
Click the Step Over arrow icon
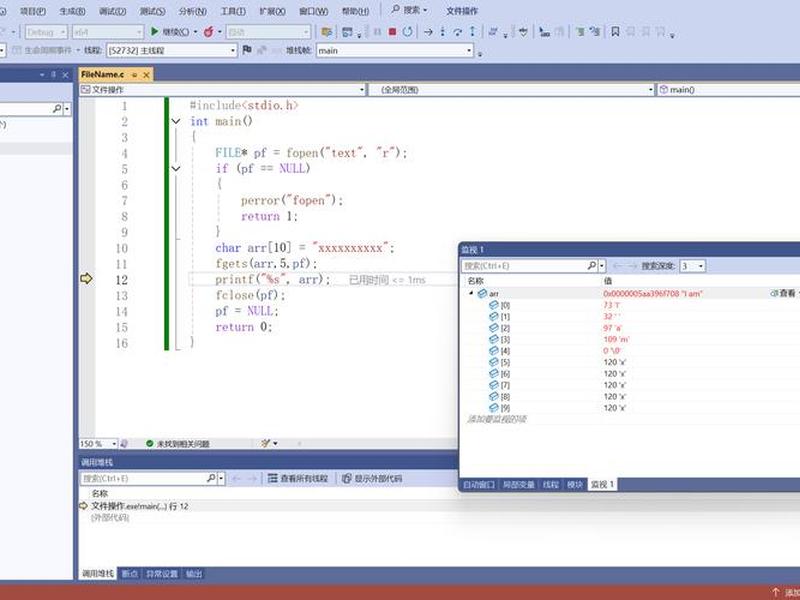pyautogui.click(x=458, y=32)
